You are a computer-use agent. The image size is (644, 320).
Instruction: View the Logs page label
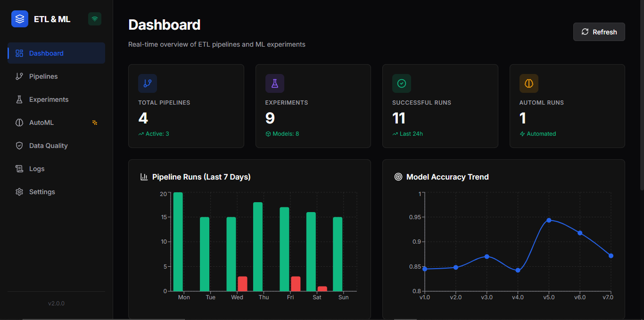(37, 169)
